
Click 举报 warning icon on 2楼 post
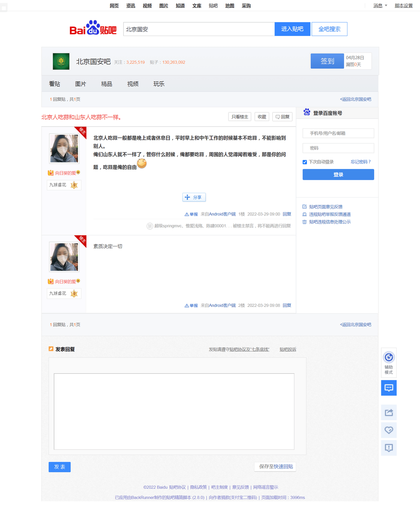(187, 306)
